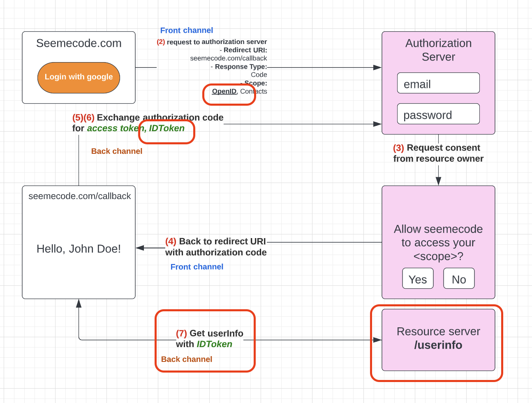The width and height of the screenshot is (532, 403).
Task: Select the 'Hello, John Doe!' text
Action: [x=79, y=249]
